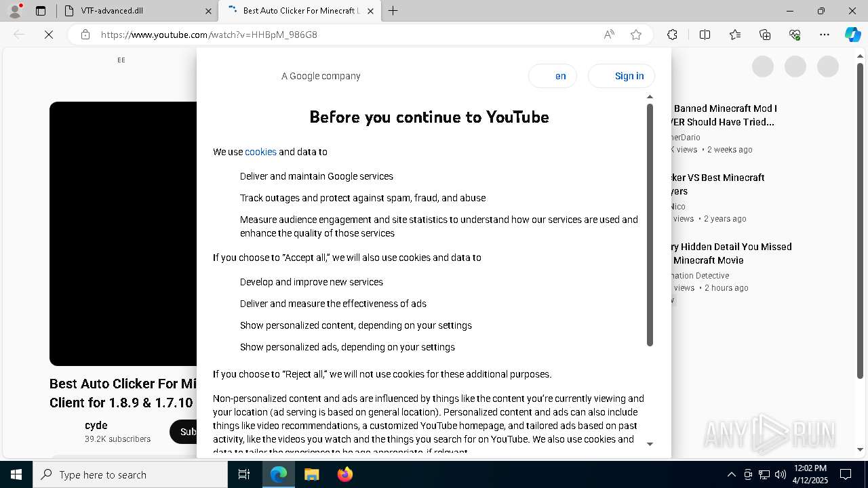Open the volume control tray icon
Screen dimensions: 868x488
pos(781,474)
